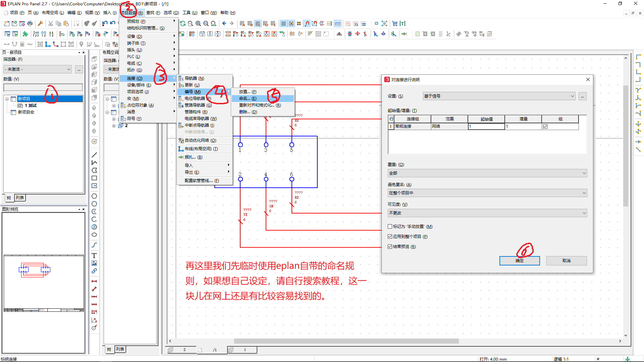644x362 pixels.
Task: Click the 确定 button in the dialog
Action: point(520,260)
